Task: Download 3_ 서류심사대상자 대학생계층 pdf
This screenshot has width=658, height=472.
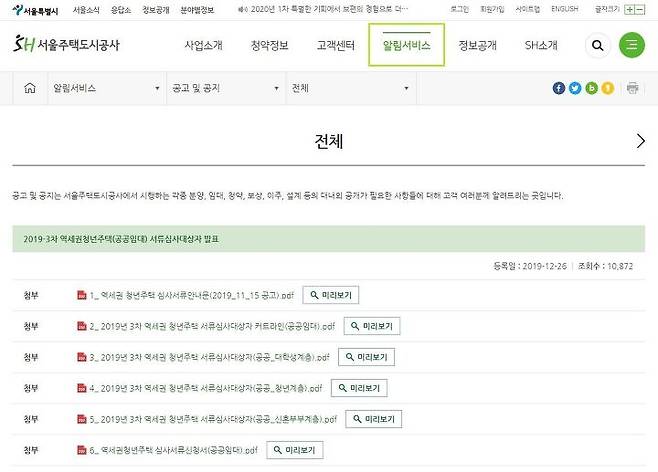Action: pos(209,357)
